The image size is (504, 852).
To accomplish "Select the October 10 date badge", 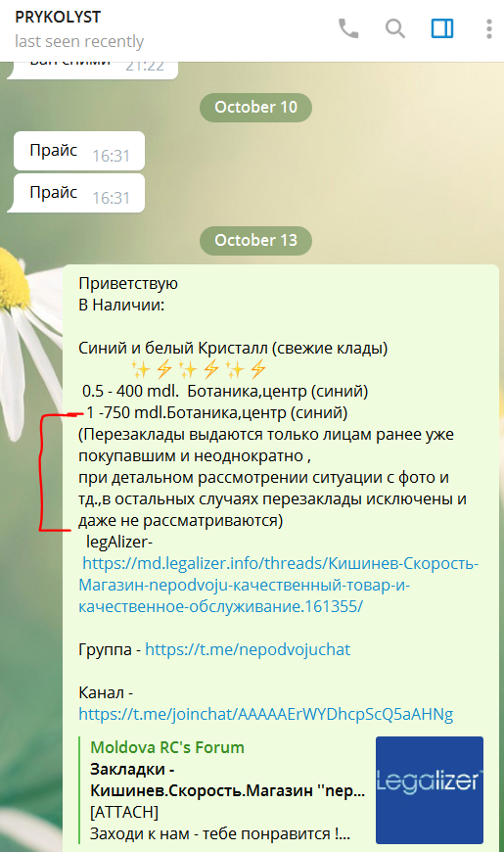I will [255, 107].
